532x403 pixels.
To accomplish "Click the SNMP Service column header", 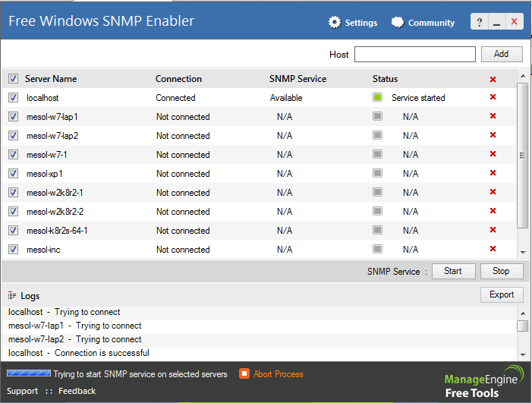I will tap(298, 79).
